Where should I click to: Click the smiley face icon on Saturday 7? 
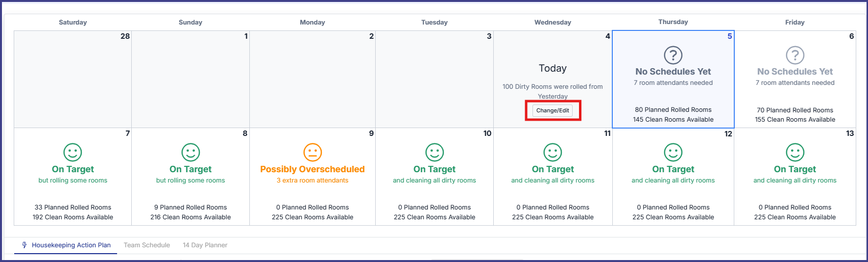(x=72, y=153)
